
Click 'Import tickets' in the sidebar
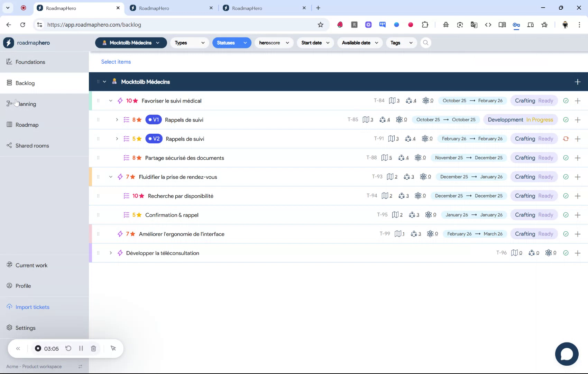[32, 307]
